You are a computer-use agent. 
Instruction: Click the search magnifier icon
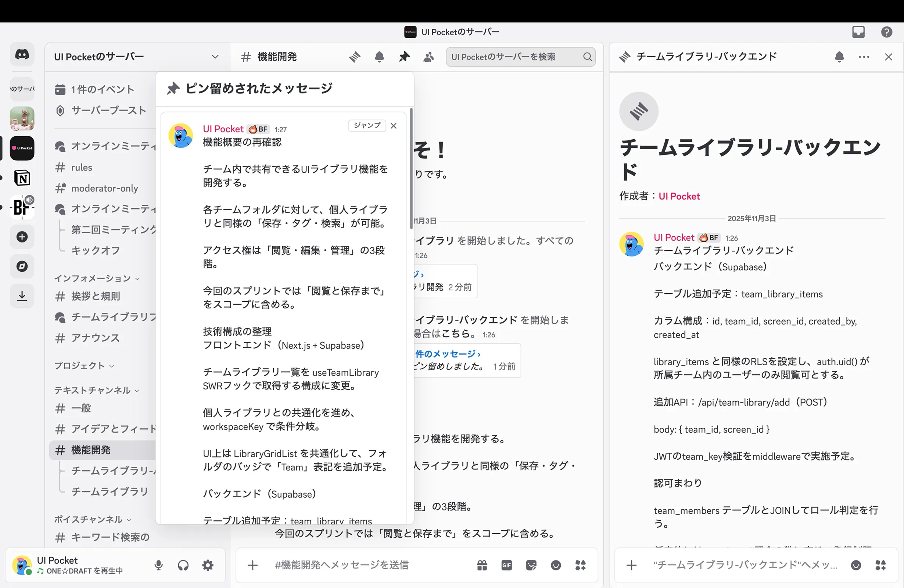coord(588,57)
